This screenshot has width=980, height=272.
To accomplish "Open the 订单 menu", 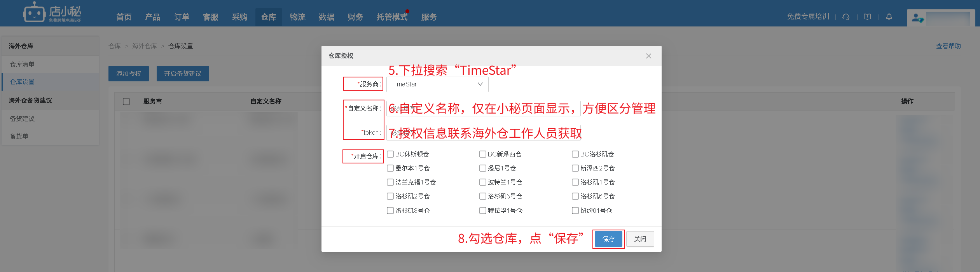I will click(x=182, y=17).
